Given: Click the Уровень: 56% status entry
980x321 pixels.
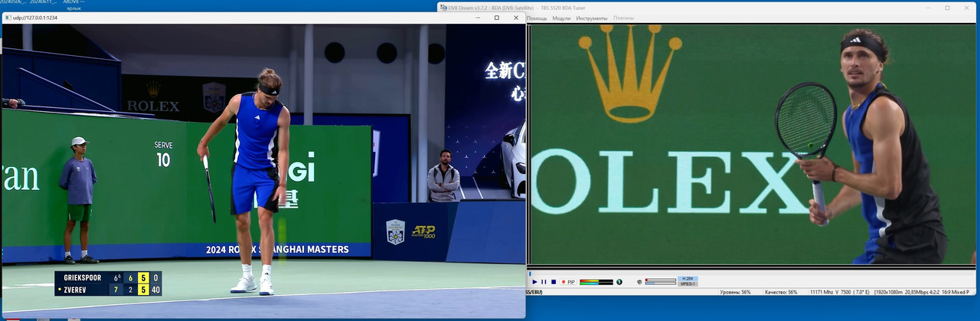Looking at the screenshot, I should point(735,292).
